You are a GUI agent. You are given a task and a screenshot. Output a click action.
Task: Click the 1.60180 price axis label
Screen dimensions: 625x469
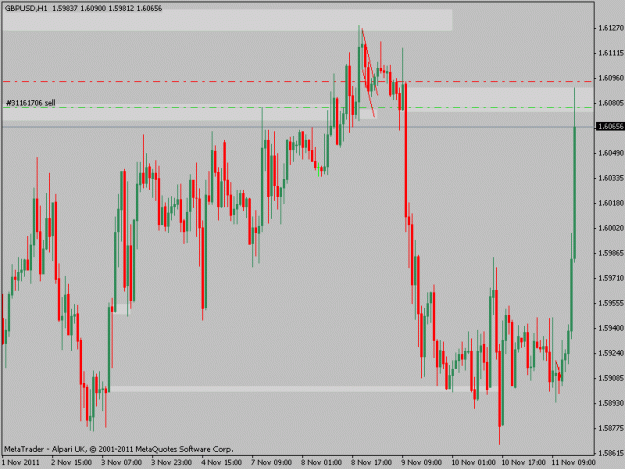click(x=610, y=203)
